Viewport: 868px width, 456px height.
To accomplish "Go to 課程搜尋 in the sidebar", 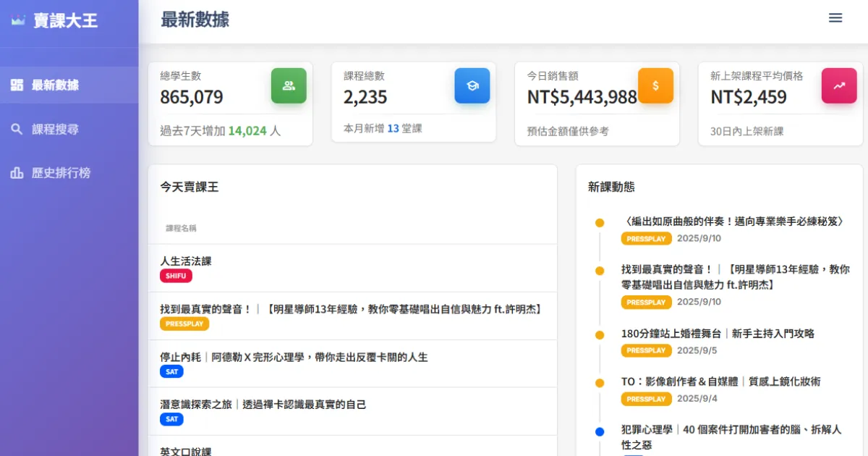I will [x=55, y=130].
